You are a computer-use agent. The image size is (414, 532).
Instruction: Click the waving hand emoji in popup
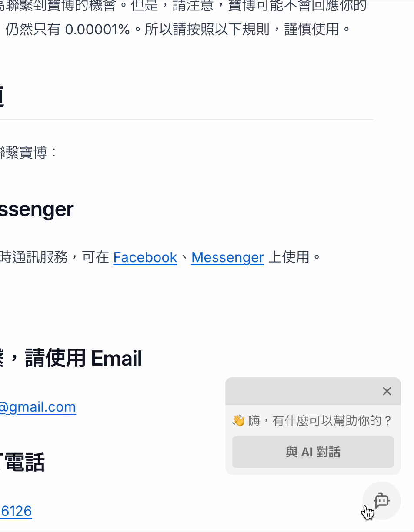click(x=238, y=421)
